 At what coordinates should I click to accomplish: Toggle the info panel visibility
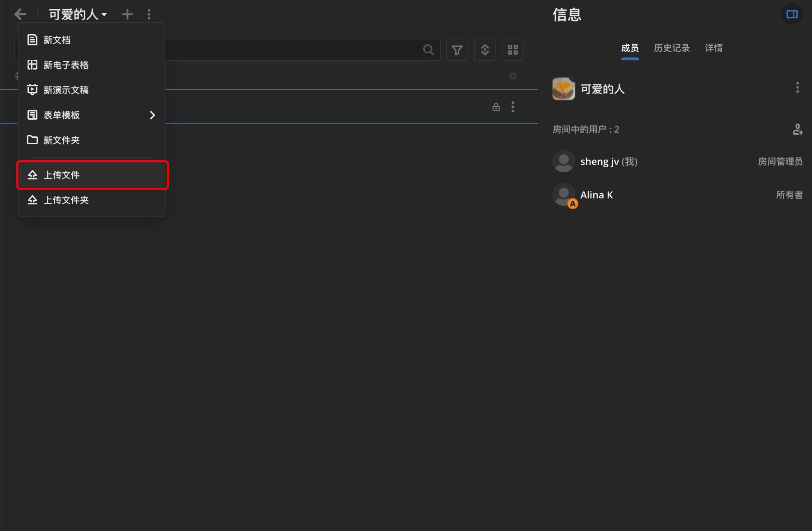point(792,14)
